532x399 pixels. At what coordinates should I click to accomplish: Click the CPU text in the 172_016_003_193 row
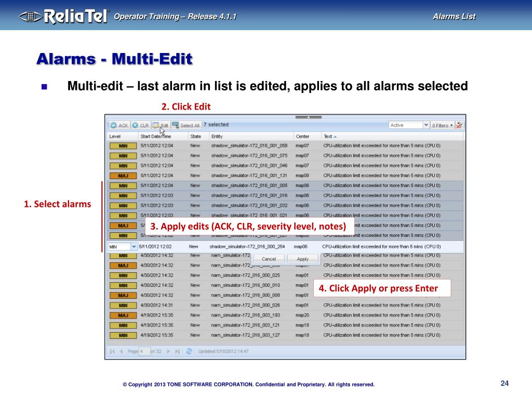[x=382, y=315]
